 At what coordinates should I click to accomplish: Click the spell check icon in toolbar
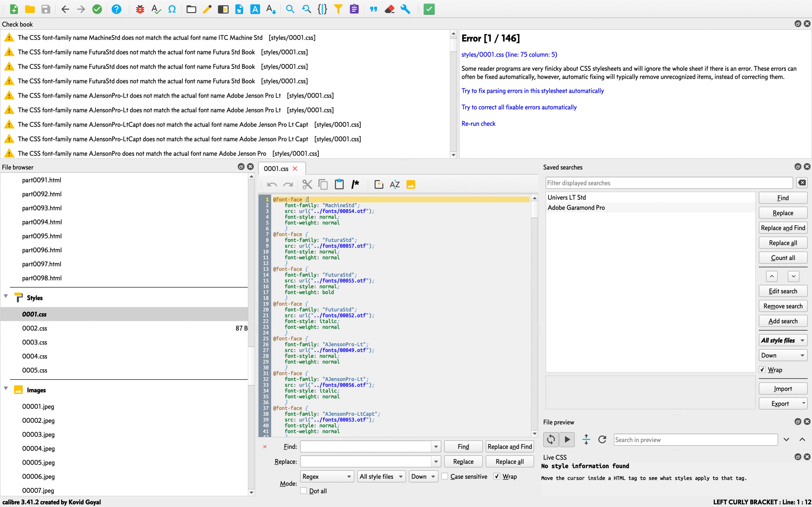(x=156, y=9)
